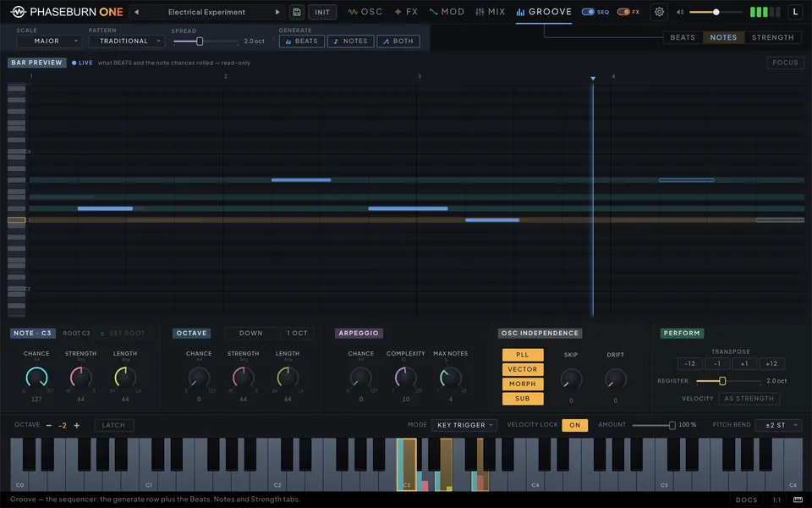Switch to the FX tab
This screenshot has width=812, height=508.
click(406, 12)
